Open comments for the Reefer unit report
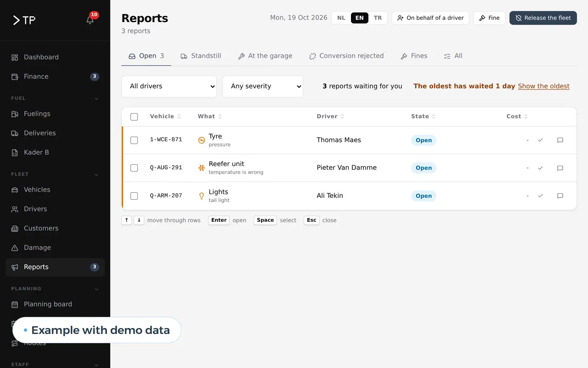This screenshot has height=368, width=588. point(560,168)
